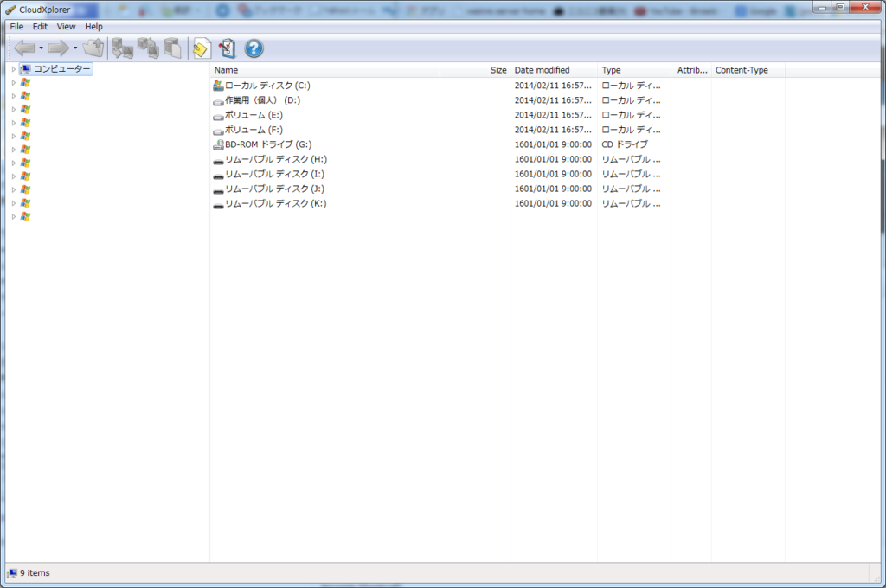
Task: Click the computer-to-server upload icon
Action: point(148,48)
